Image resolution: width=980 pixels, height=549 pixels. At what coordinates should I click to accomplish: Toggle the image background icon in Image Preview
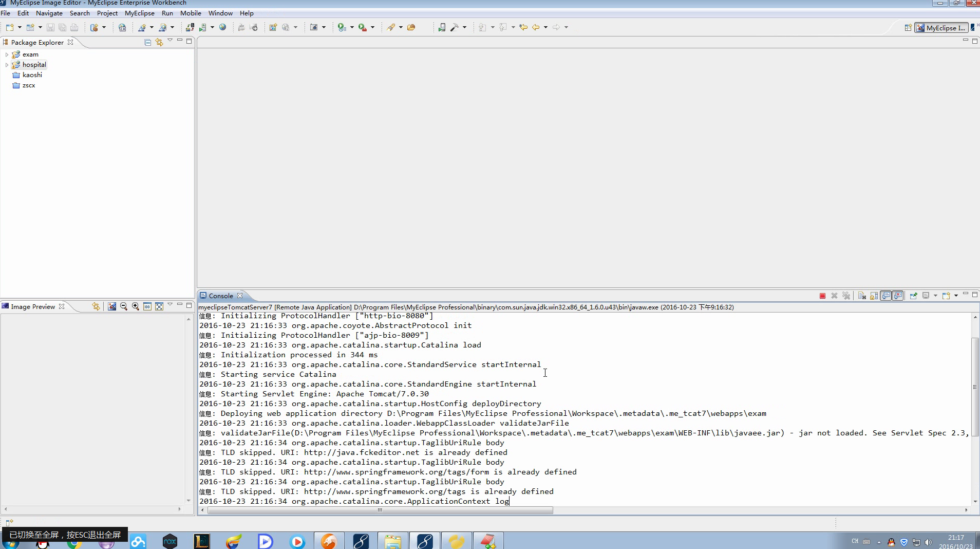tap(112, 306)
